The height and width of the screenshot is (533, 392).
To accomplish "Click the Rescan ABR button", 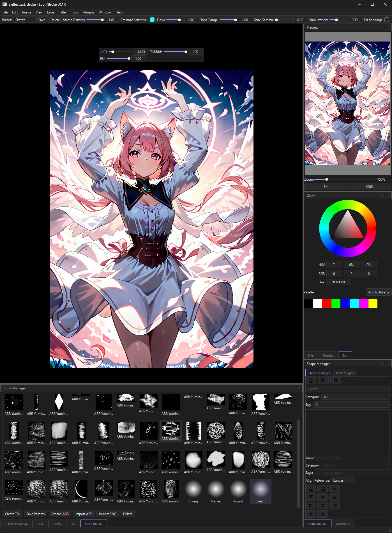I will (60, 514).
